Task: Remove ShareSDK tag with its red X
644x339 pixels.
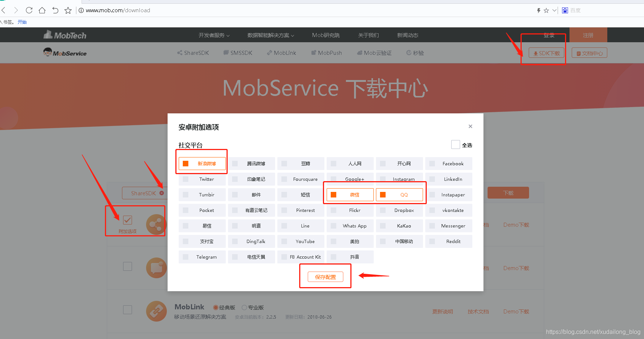Action: [162, 193]
